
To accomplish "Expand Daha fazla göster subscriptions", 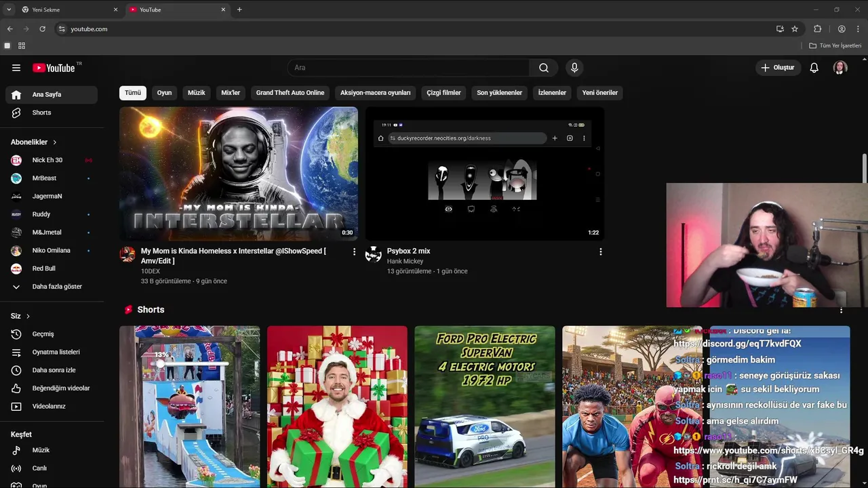I will (x=52, y=287).
